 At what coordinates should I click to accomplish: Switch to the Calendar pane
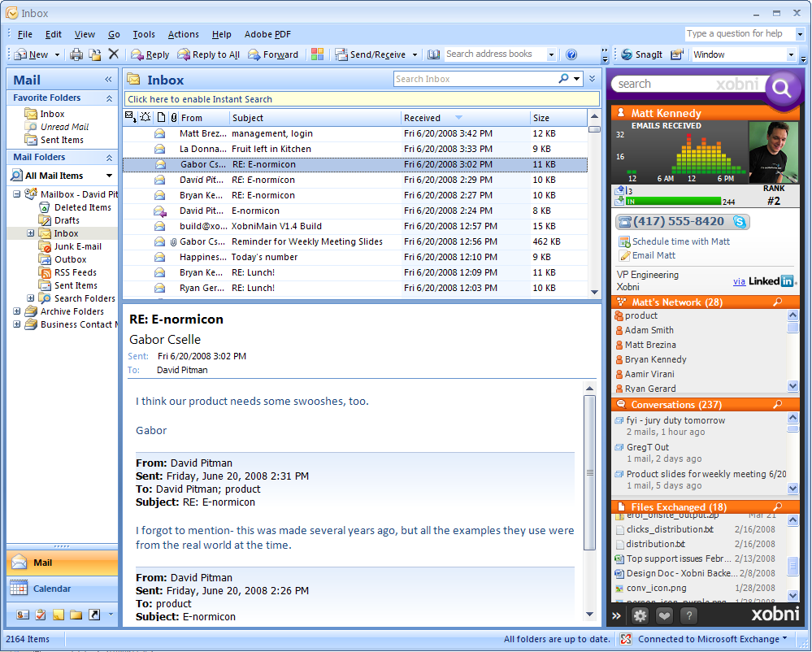click(62, 589)
